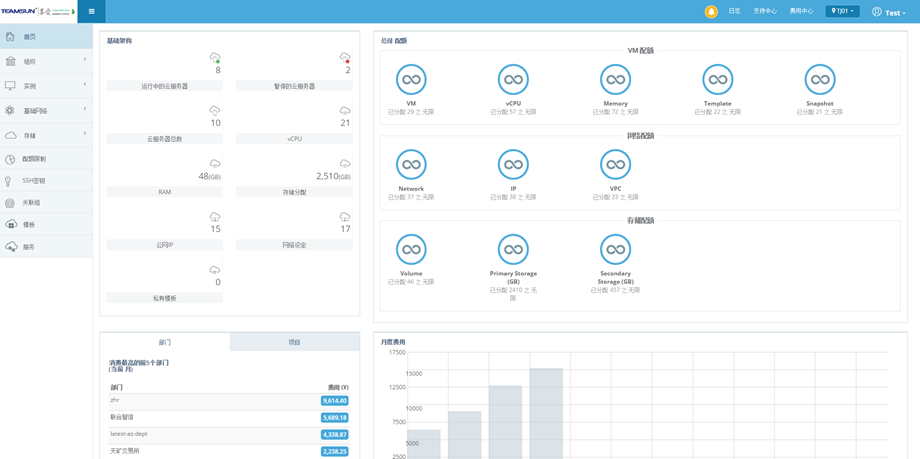Click the 暂停的云服务器 label
This screenshot has height=459, width=920.
295,86
